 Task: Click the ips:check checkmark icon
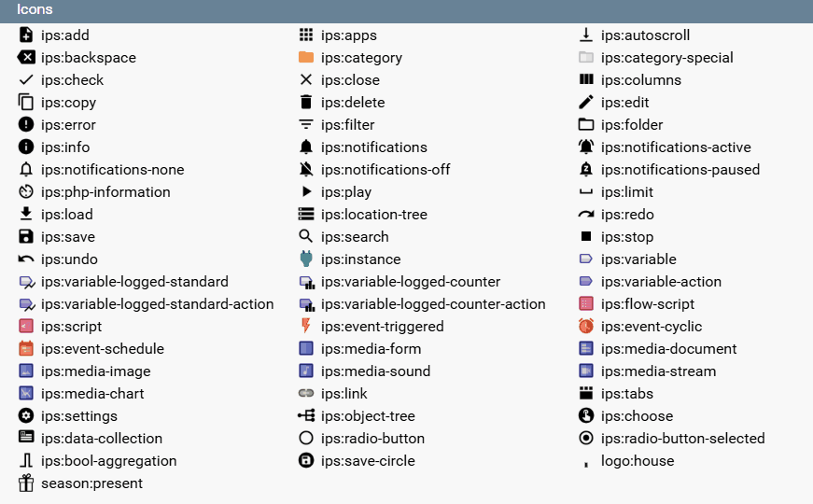(26, 80)
